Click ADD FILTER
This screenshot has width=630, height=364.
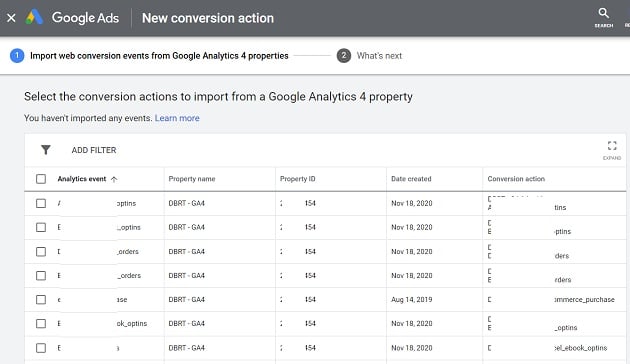pyautogui.click(x=94, y=150)
